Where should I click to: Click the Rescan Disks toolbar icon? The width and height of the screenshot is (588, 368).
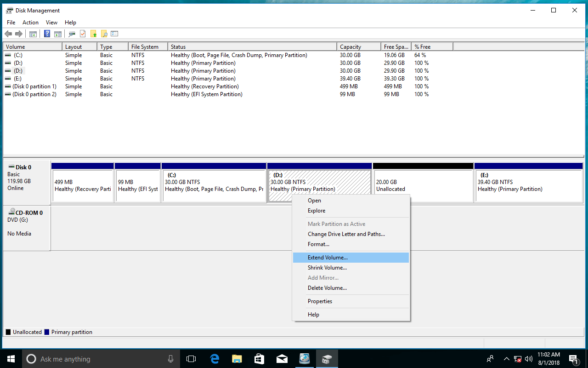point(71,34)
